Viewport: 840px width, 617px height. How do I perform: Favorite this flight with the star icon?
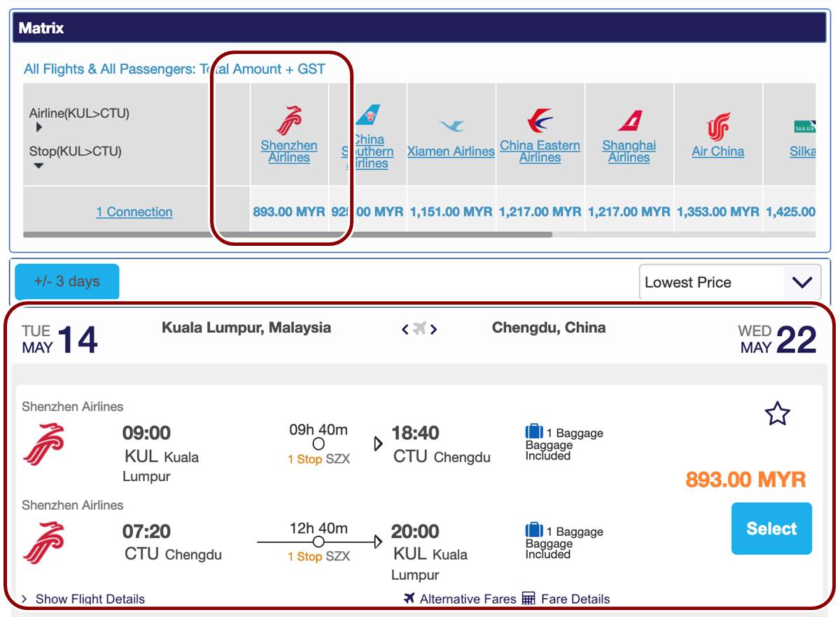pyautogui.click(x=777, y=414)
